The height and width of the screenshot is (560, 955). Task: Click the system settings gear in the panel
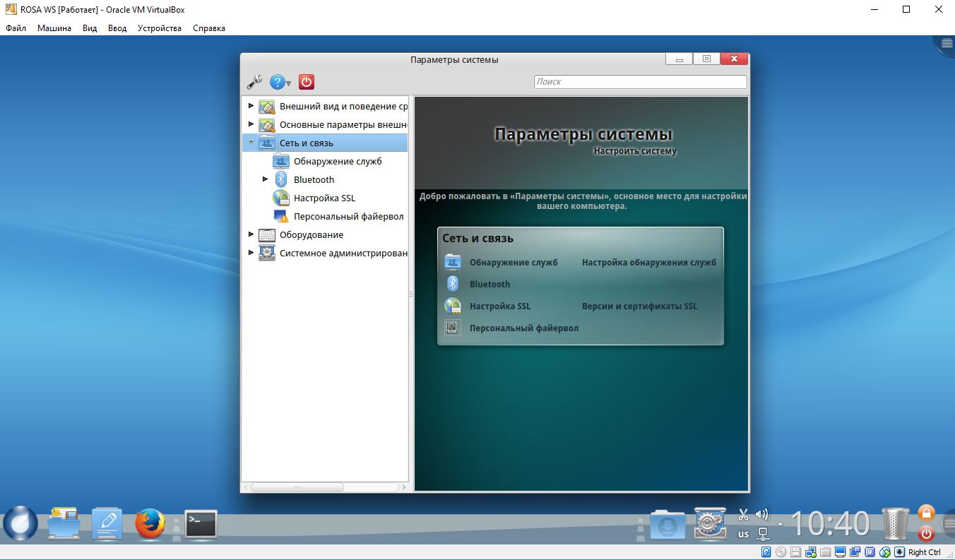click(710, 523)
